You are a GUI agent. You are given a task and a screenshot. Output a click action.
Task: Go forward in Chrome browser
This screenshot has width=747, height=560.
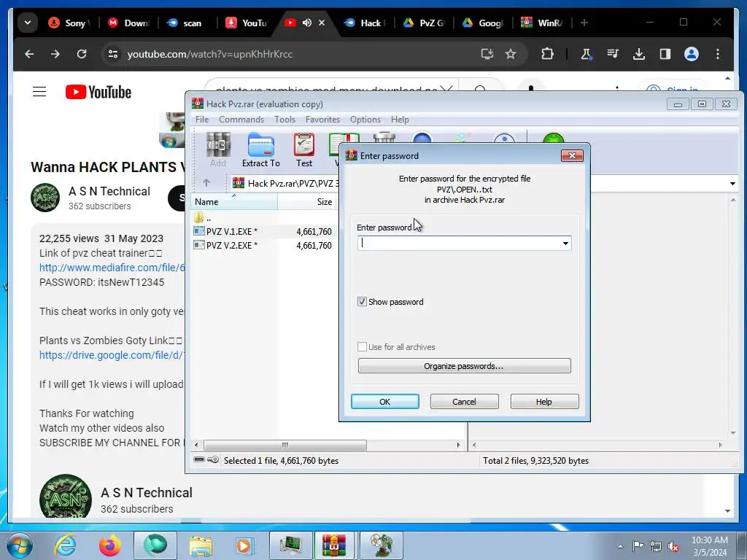(x=55, y=54)
